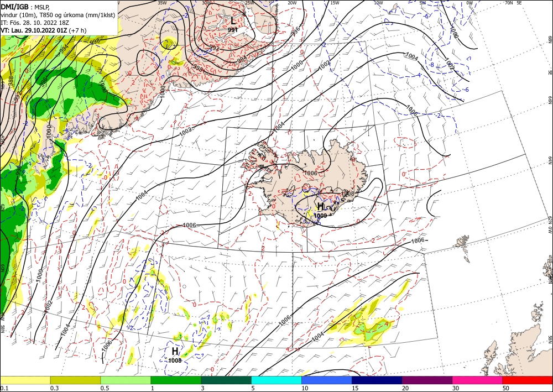Click the '30' legend scale value
Image resolution: width=553 pixels, height=392 pixels.
click(456, 388)
